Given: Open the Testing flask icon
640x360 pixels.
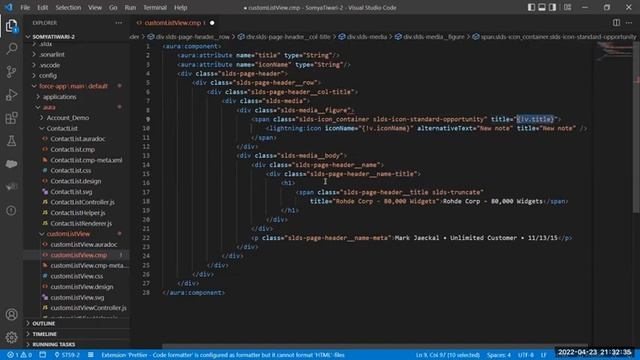Looking at the screenshot, I should pyautogui.click(x=11, y=141).
